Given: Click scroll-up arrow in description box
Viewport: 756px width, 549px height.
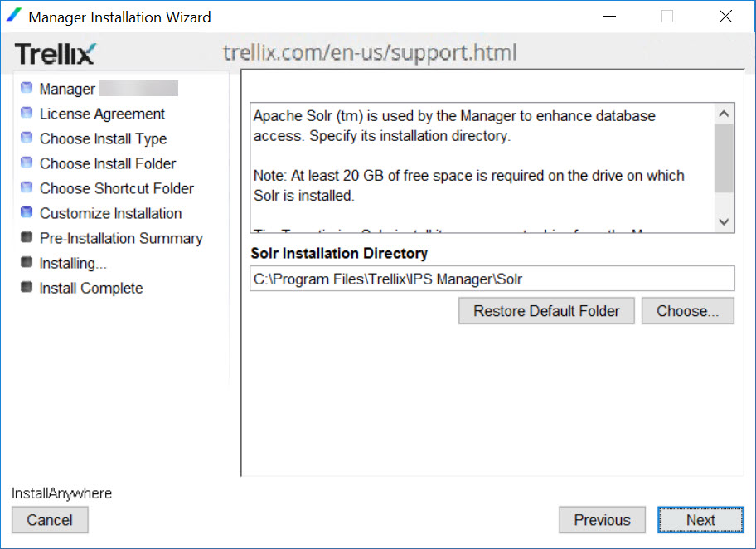Looking at the screenshot, I should (724, 114).
